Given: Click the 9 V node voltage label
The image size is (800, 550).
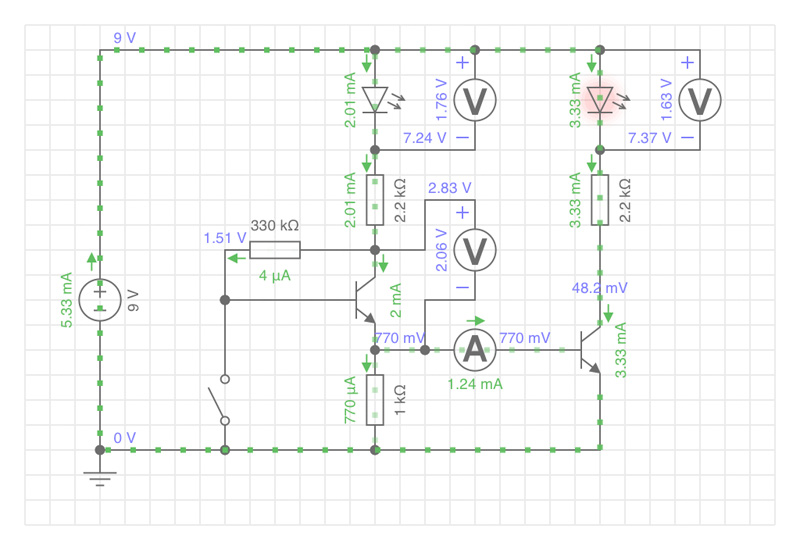Looking at the screenshot, I should coord(125,38).
